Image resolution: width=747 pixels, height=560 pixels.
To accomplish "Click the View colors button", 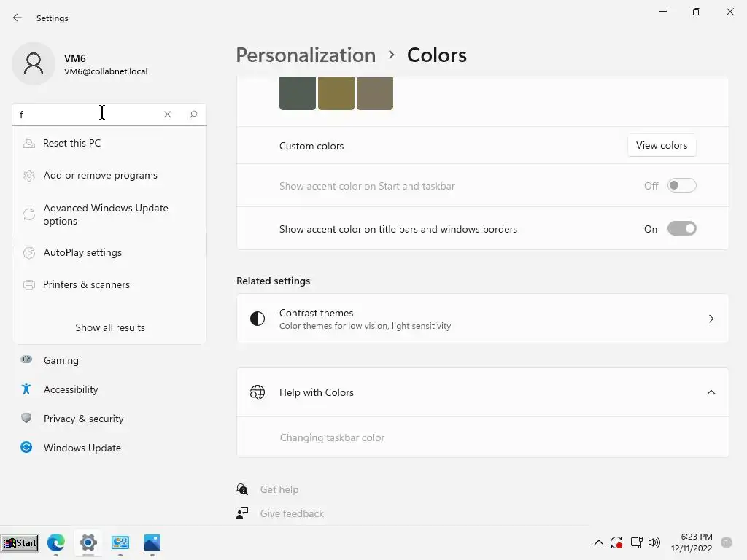I will [661, 145].
